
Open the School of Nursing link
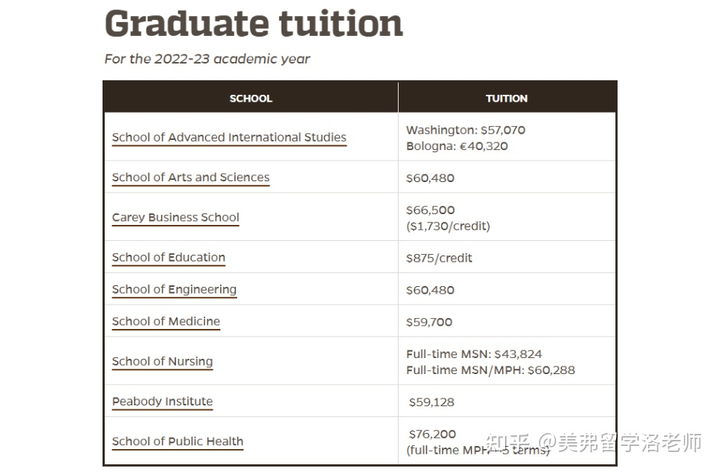[162, 361]
